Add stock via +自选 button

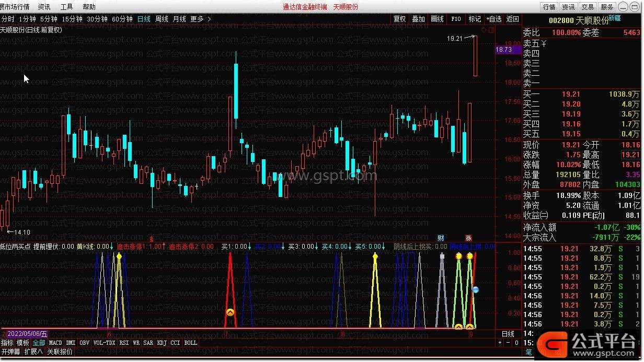[x=494, y=19]
